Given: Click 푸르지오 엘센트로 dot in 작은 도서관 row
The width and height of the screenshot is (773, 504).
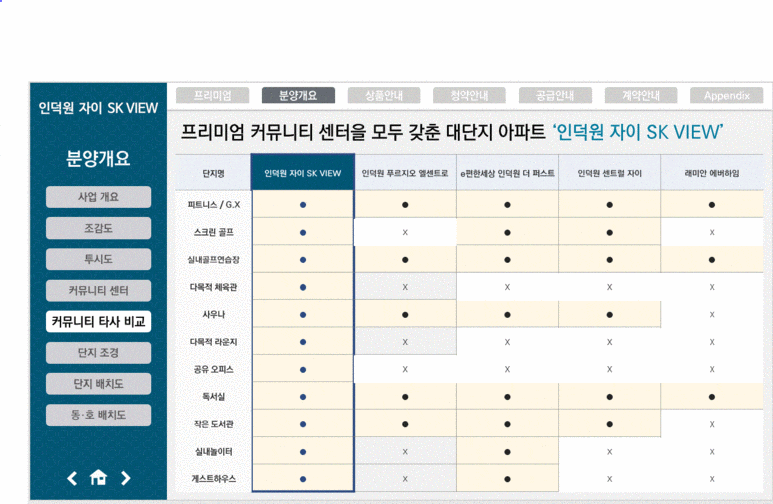Looking at the screenshot, I should (405, 424).
